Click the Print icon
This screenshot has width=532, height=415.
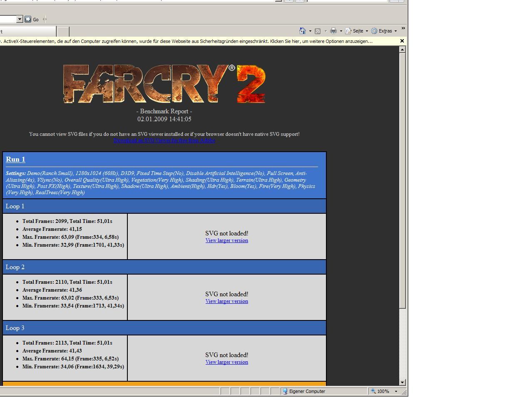pos(333,31)
